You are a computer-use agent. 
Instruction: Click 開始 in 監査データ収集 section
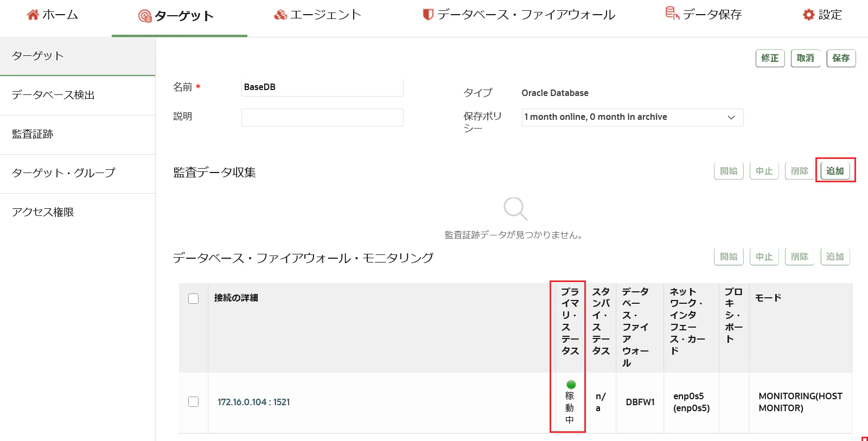(x=729, y=171)
